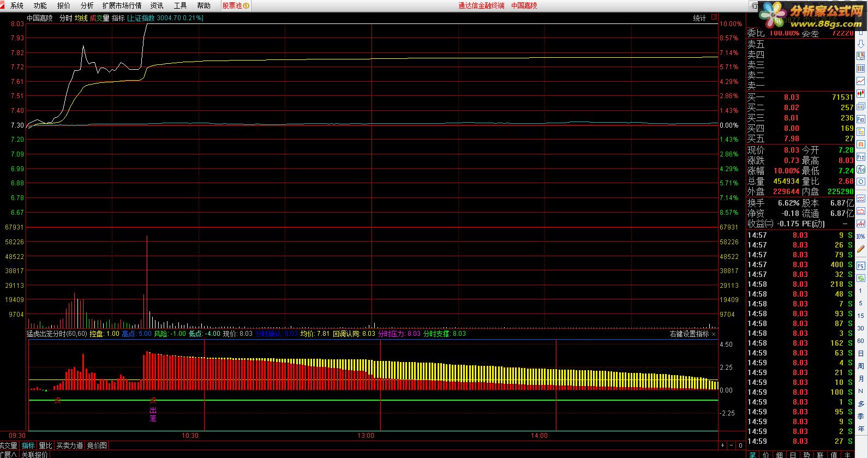
Task: Open the 报价 menu
Action: pos(64,5)
